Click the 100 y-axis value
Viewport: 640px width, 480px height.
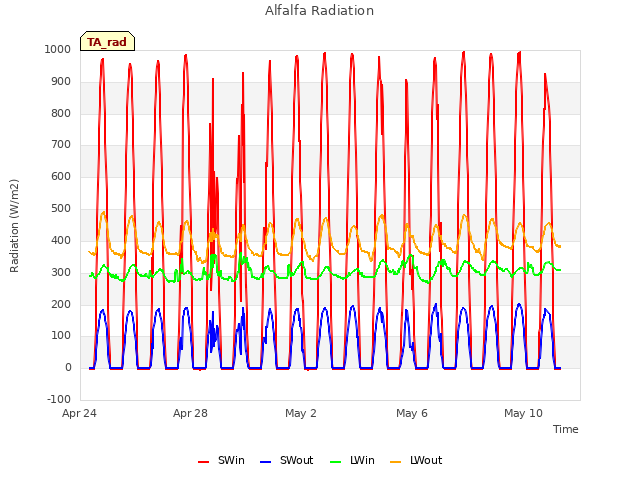click(x=61, y=336)
